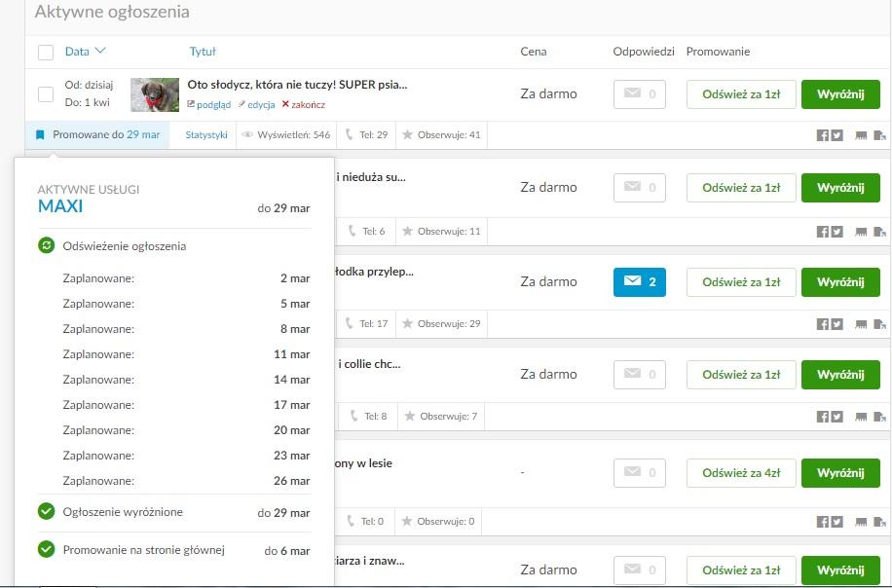Click Facebook icon in the Obserwuje: 29 row
Viewport: 892px width, 588px height.
tap(822, 324)
